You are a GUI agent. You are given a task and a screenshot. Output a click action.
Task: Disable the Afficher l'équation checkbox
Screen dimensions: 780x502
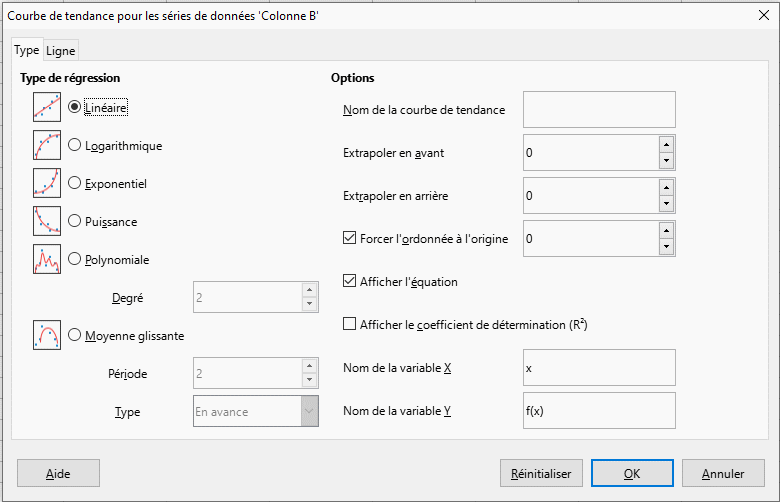350,281
